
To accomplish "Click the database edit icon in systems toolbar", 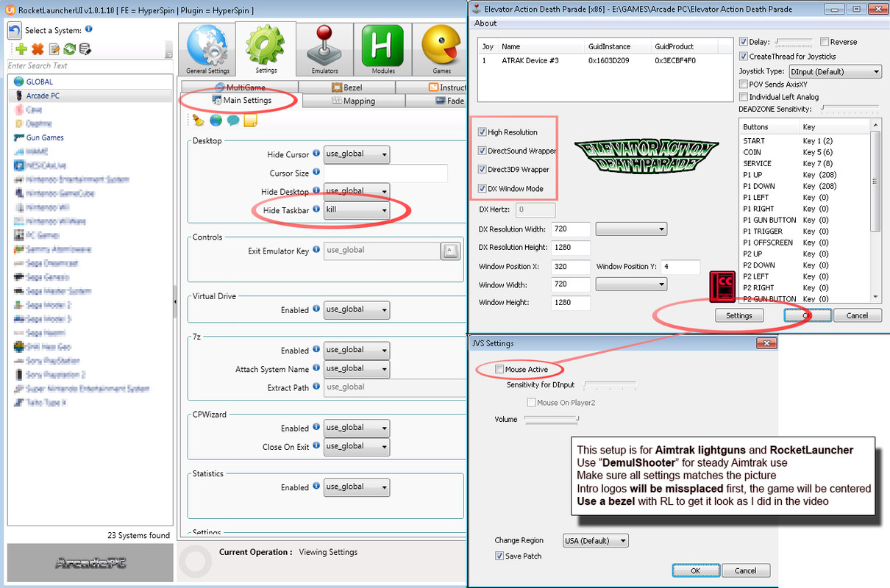I will [85, 49].
